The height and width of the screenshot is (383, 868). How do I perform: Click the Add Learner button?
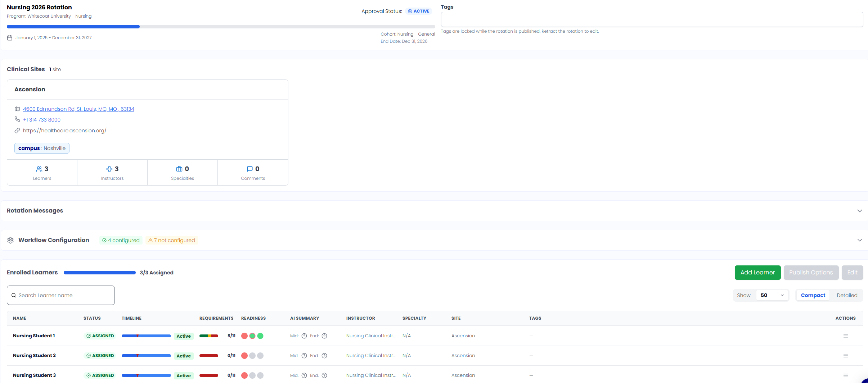(x=757, y=273)
